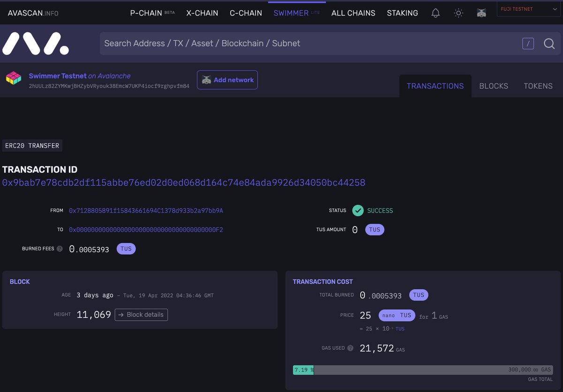The width and height of the screenshot is (563, 392).
Task: Switch to the Tokens tab
Action: (538, 86)
